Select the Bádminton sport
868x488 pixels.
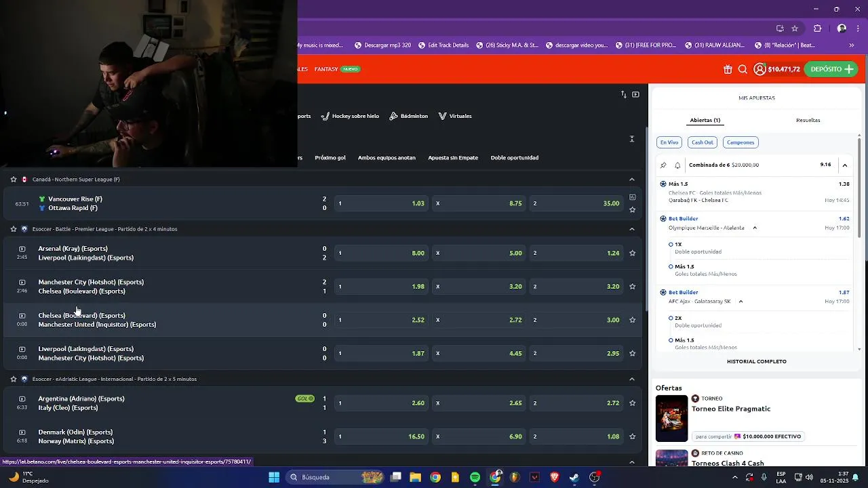pyautogui.click(x=409, y=116)
